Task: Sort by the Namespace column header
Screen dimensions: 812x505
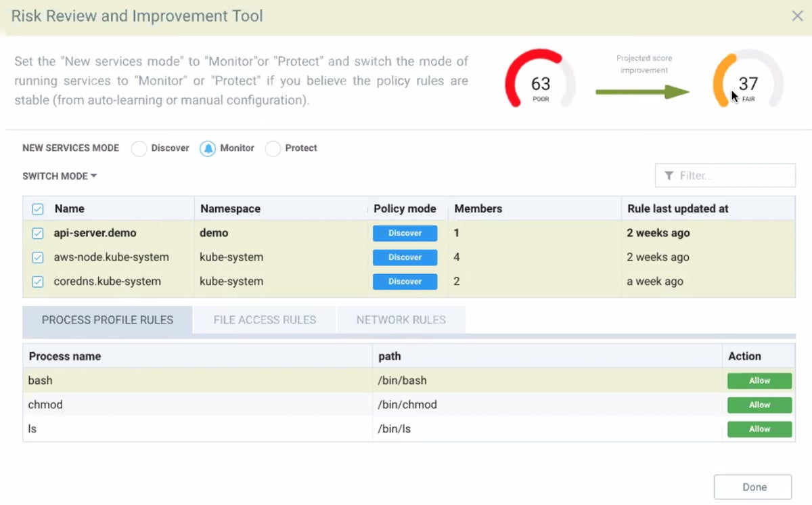Action: [230, 208]
